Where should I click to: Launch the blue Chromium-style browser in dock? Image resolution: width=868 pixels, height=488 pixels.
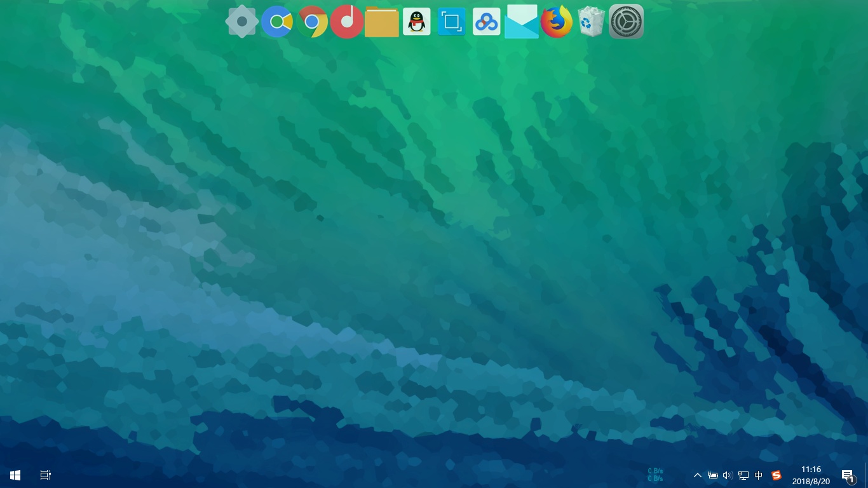277,22
